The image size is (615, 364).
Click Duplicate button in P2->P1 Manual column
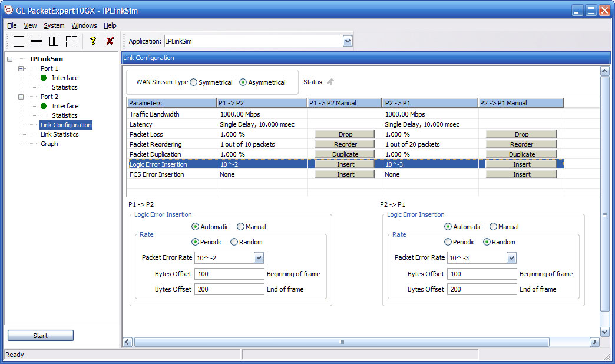[521, 154]
